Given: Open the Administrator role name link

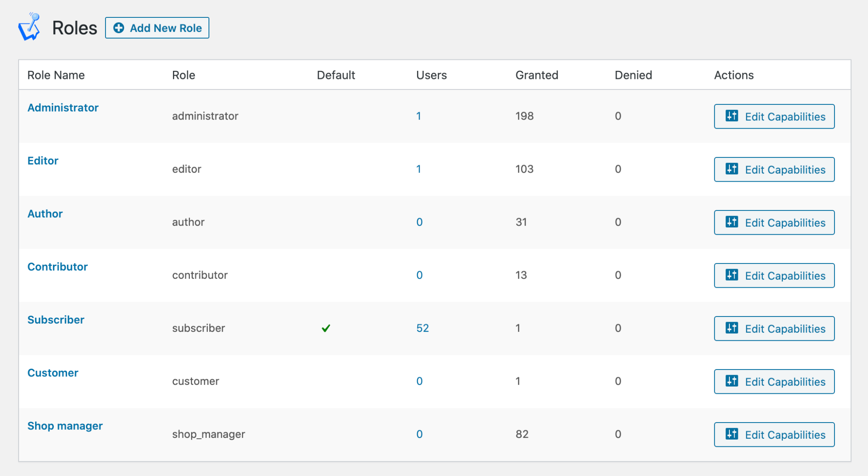Looking at the screenshot, I should pos(63,108).
